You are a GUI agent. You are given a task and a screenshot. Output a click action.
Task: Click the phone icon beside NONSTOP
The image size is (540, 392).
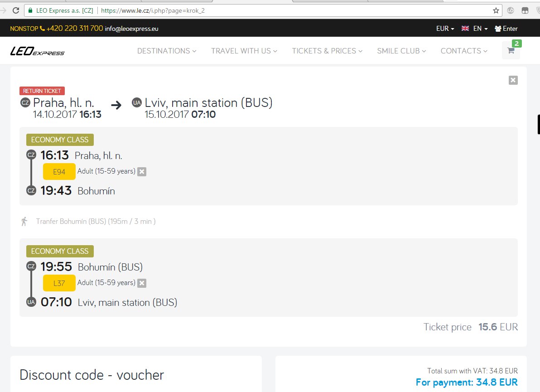(x=43, y=29)
